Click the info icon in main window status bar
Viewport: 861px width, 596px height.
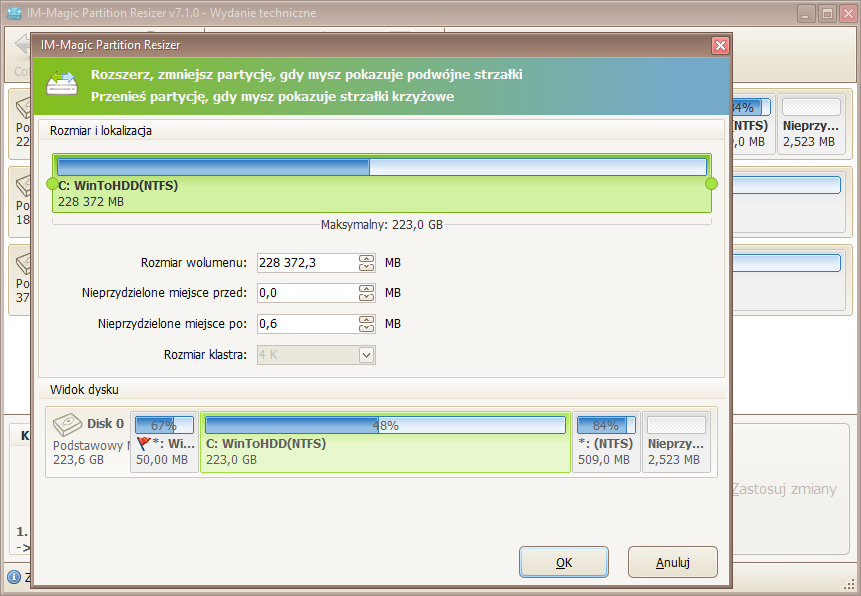pos(14,577)
